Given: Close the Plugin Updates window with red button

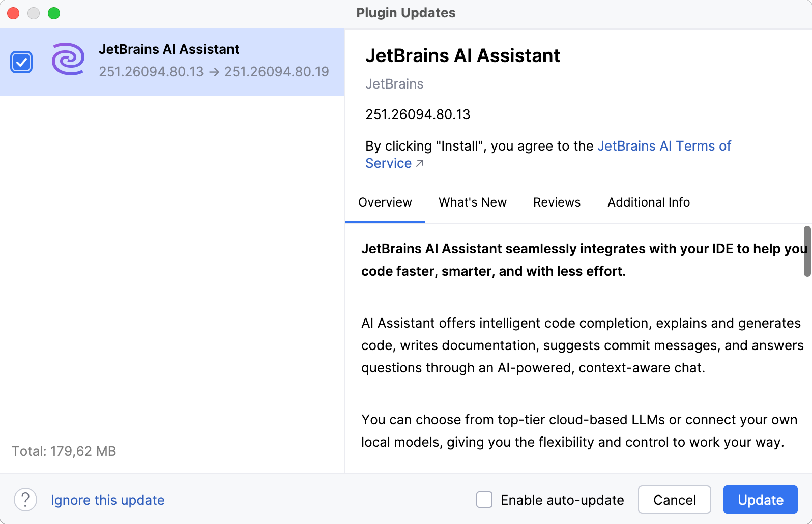Looking at the screenshot, I should 13,13.
